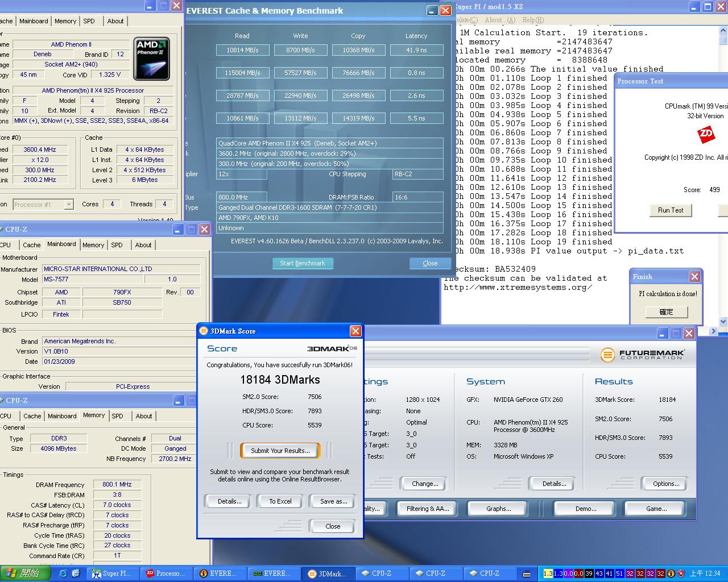Image resolution: width=728 pixels, height=582 pixels.
Task: Export the score with the To Excel button
Action: tap(280, 501)
